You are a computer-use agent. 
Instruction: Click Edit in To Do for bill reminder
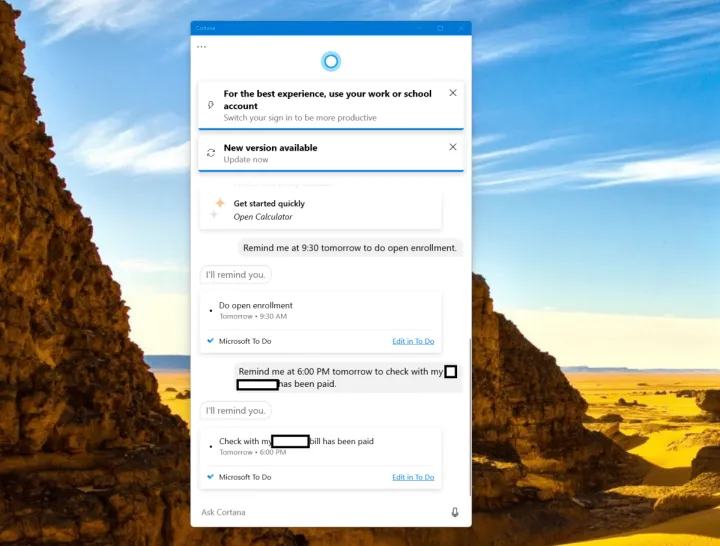click(x=413, y=477)
